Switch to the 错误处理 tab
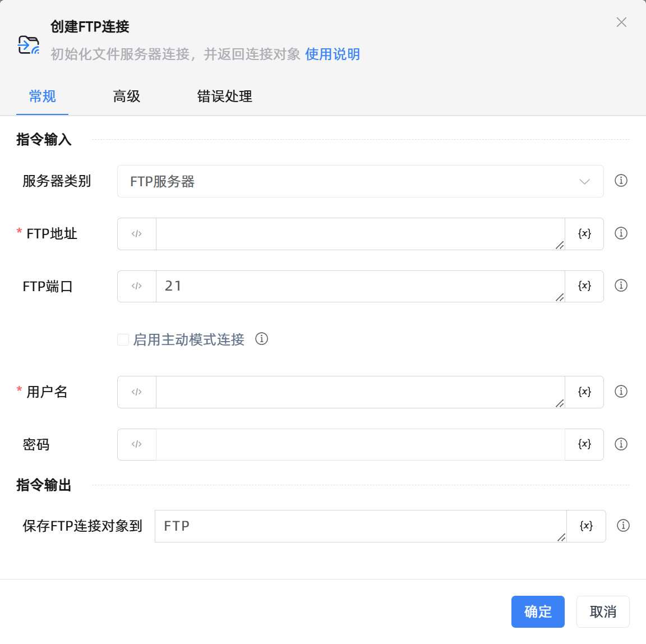646x644 pixels. tap(224, 96)
